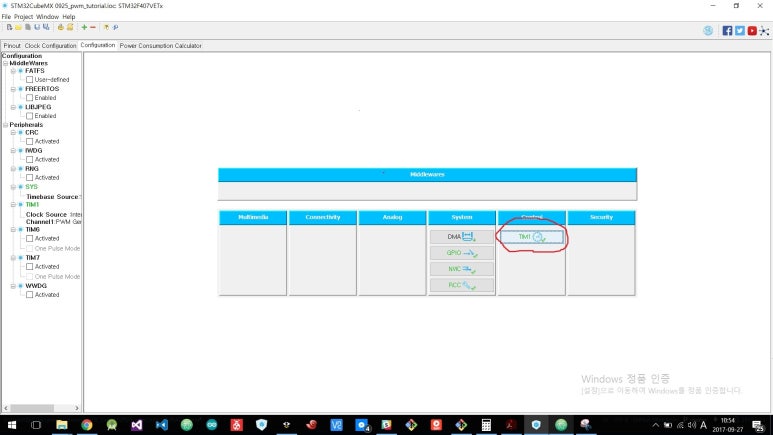
Task: Collapse the TIM1 tree expander
Action: (x=13, y=205)
